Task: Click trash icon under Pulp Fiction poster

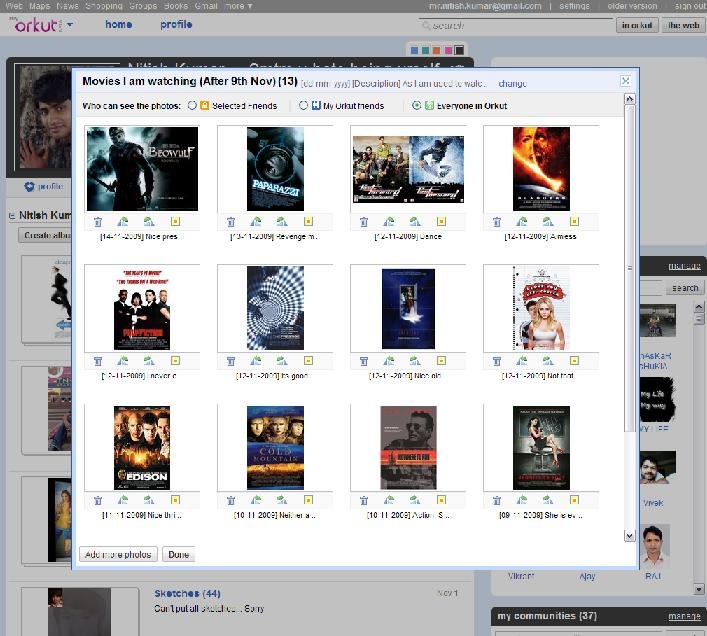Action: tap(98, 361)
